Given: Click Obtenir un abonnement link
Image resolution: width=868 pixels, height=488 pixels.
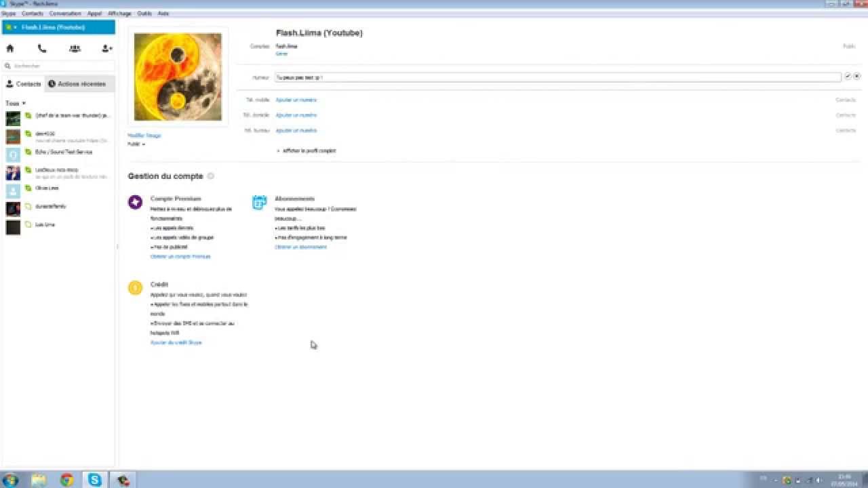Looking at the screenshot, I should (301, 247).
